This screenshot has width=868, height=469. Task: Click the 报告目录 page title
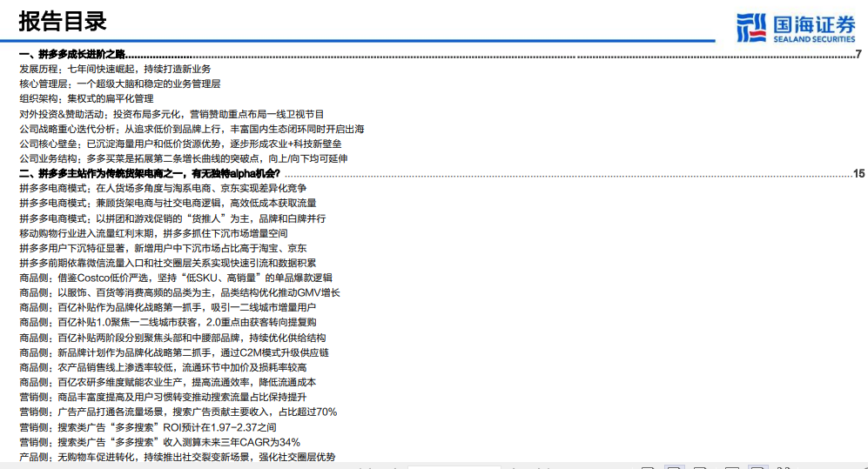(63, 22)
